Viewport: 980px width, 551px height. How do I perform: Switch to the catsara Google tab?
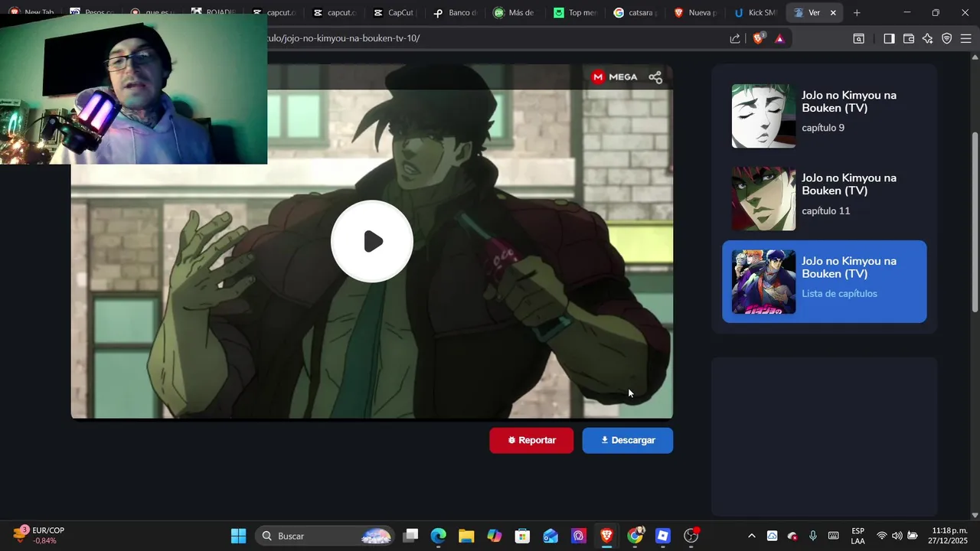[x=635, y=13]
